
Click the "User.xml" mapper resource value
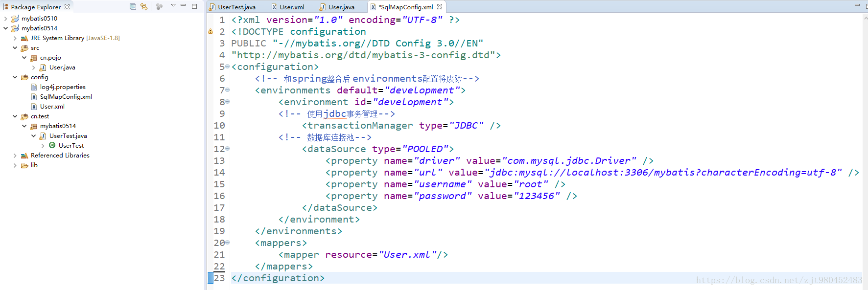click(x=408, y=255)
